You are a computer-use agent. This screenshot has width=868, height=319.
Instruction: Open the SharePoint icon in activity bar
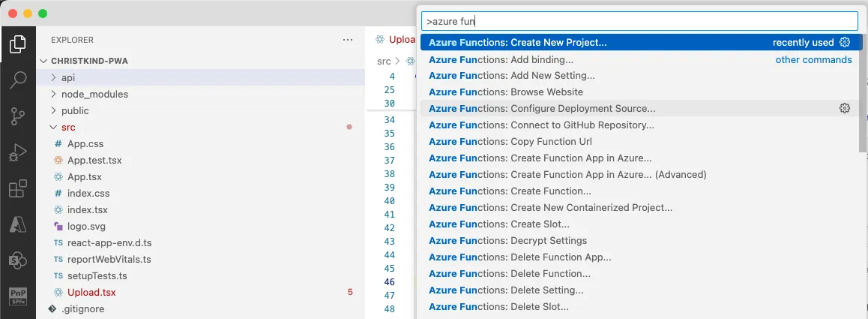(x=18, y=260)
